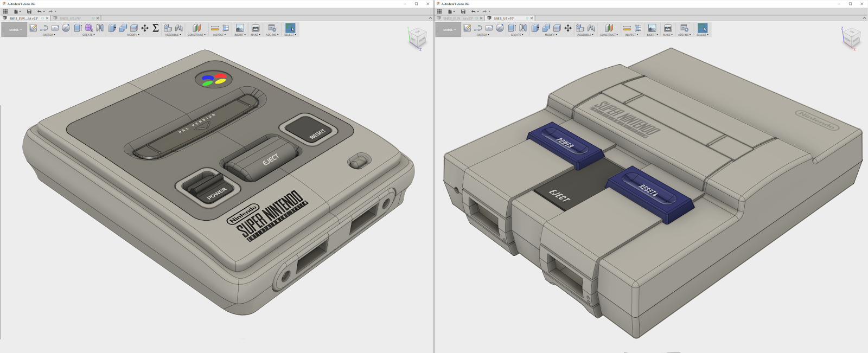Click Create Sketch icon in SNES_US window

(x=467, y=28)
